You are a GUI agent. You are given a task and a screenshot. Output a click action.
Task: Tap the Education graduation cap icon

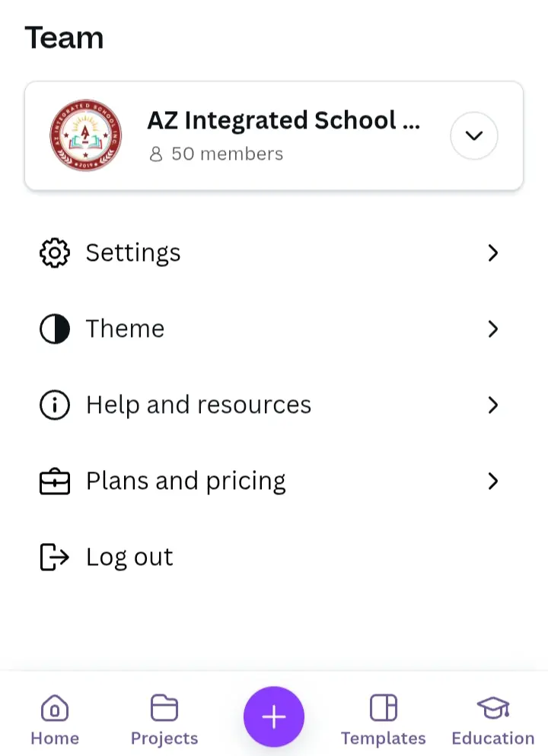coord(493,708)
